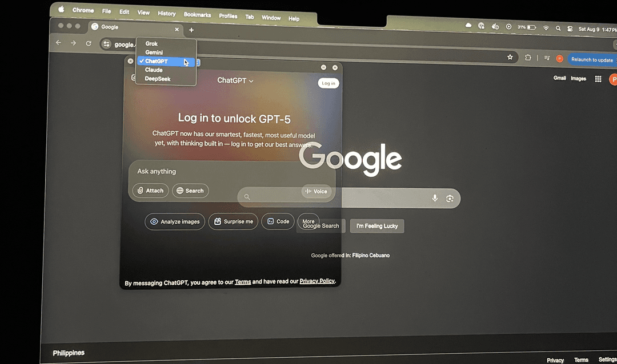Select the checked ChatGPT option
617x364 pixels.
(x=166, y=61)
